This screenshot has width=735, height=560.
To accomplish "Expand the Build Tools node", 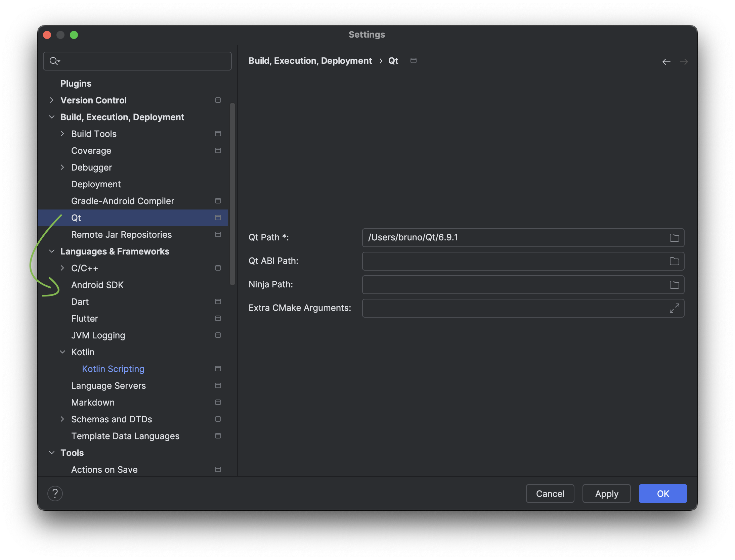I will pos(62,134).
